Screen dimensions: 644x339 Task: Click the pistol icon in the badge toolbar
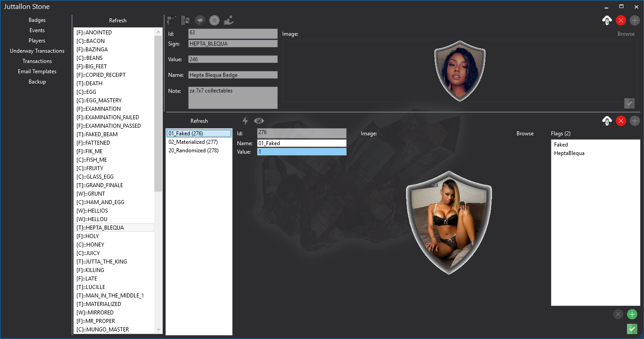(171, 20)
